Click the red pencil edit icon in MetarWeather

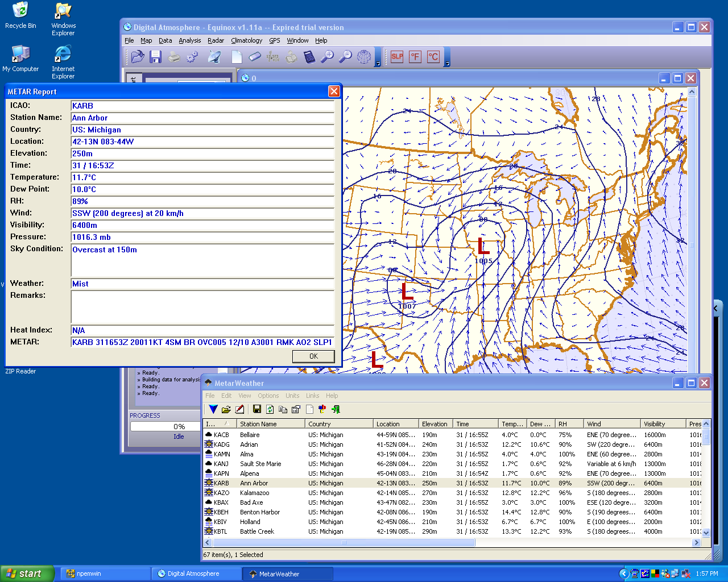coord(239,409)
